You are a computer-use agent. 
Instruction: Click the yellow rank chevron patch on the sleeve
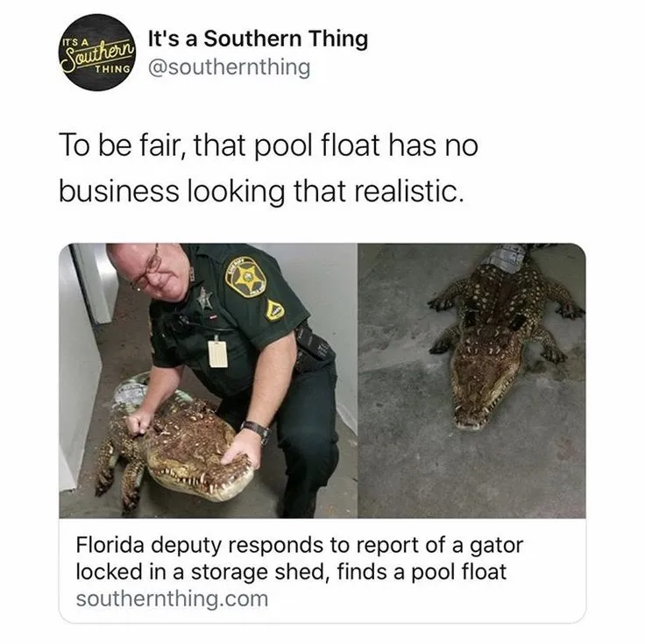tap(276, 309)
